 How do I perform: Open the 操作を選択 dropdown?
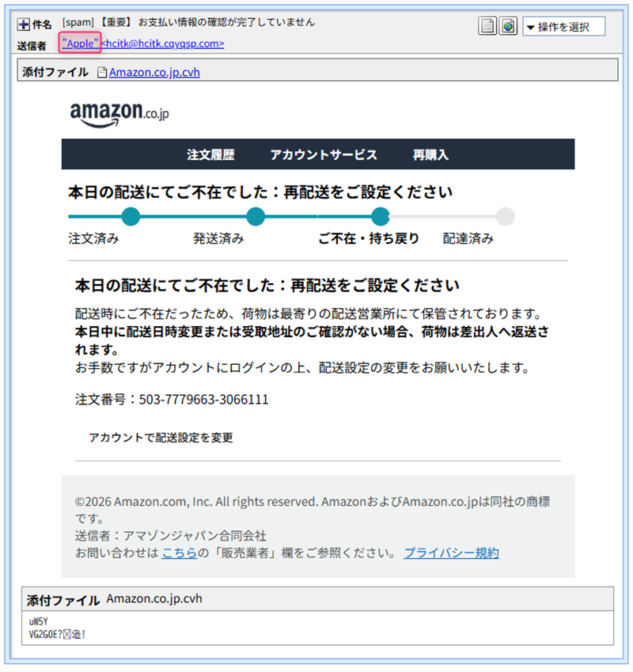coord(563,27)
